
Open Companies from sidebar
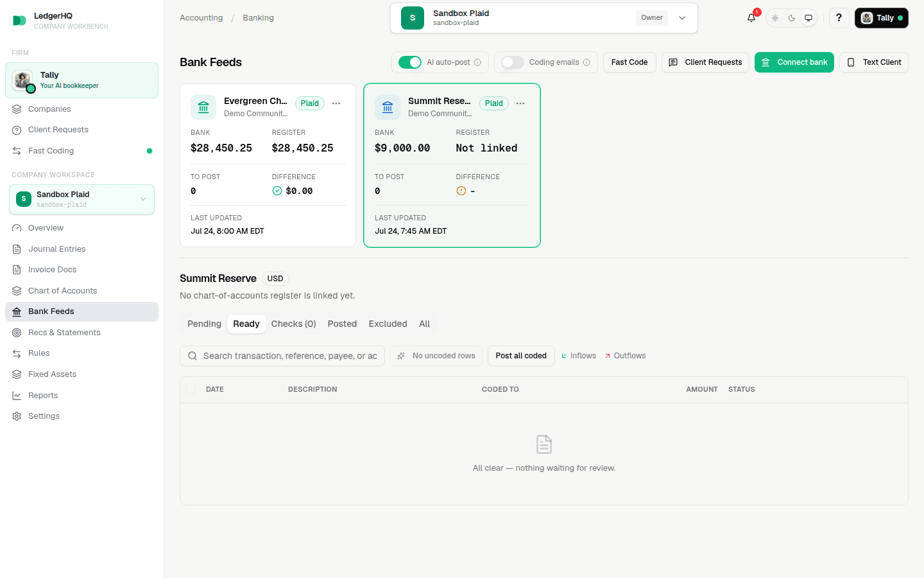pos(81,109)
